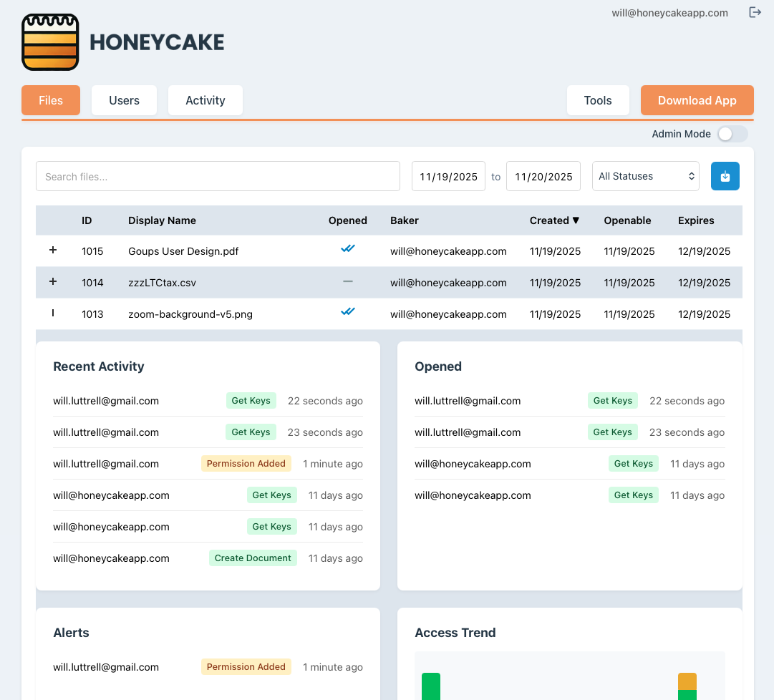774x700 pixels.
Task: Open the All Statuses dropdown
Action: click(x=645, y=175)
